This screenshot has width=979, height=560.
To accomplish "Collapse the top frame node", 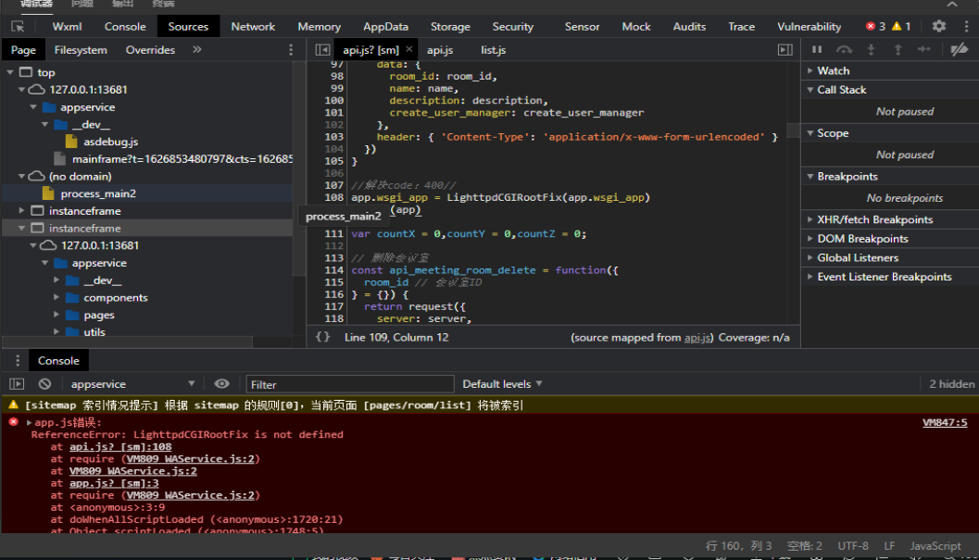I will tap(10, 72).
